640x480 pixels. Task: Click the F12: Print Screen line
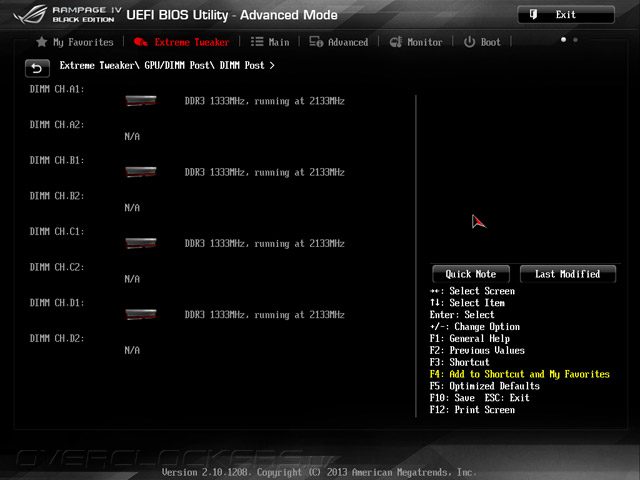(x=472, y=410)
